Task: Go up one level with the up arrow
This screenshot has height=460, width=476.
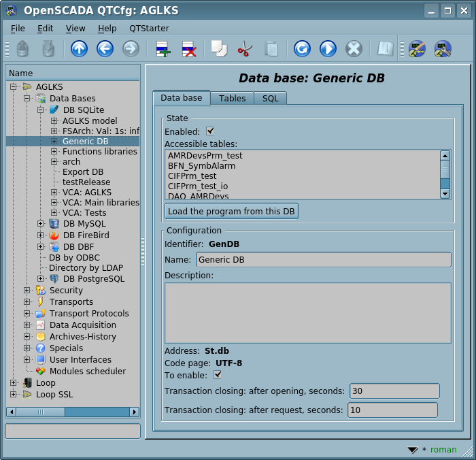Action: [79, 48]
